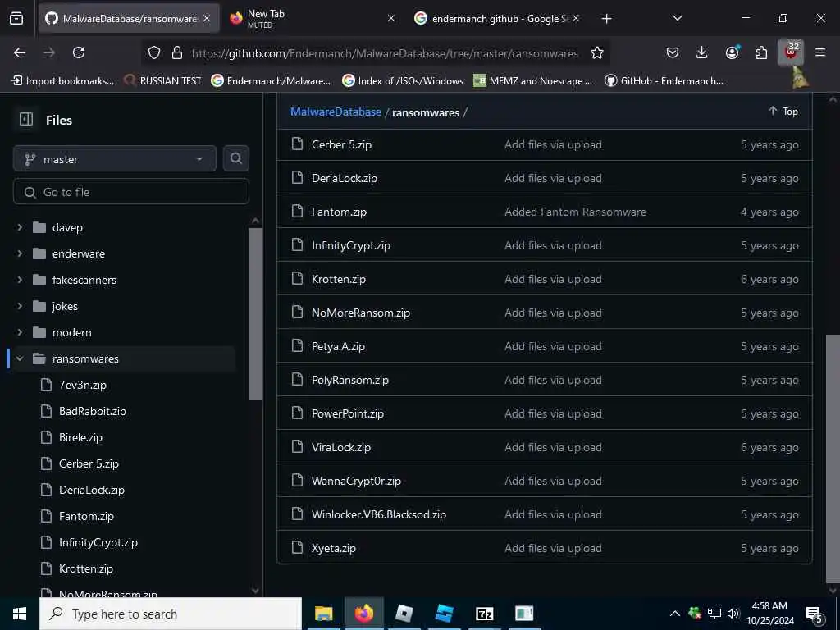Open 7-Zip from the taskbar
The height and width of the screenshot is (630, 840).
484,614
